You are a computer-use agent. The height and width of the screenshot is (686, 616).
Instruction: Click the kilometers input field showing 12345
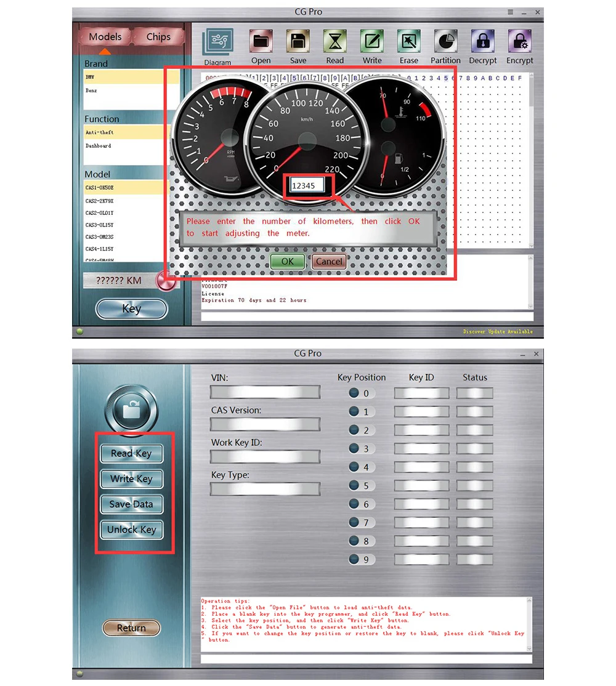[307, 185]
